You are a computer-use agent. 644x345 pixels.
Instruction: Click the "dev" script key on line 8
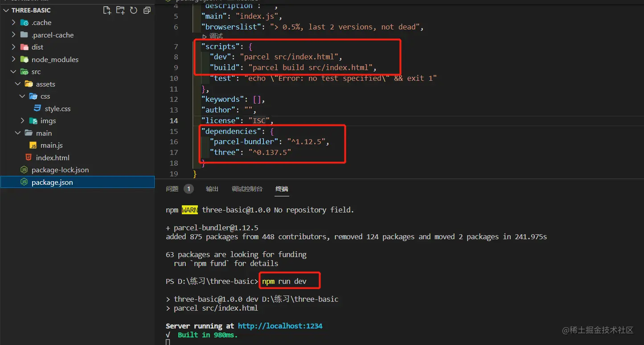[221, 57]
